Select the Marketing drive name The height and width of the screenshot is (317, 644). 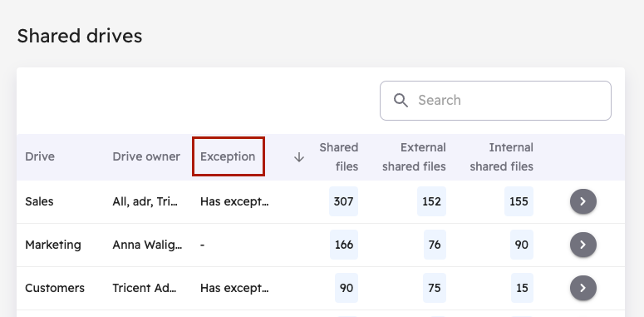coord(53,245)
